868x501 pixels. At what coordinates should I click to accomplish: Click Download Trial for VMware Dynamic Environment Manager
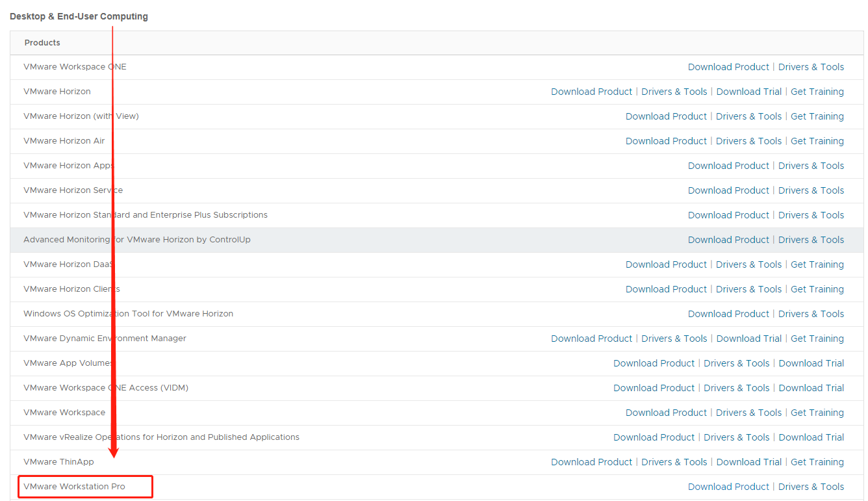pos(748,339)
